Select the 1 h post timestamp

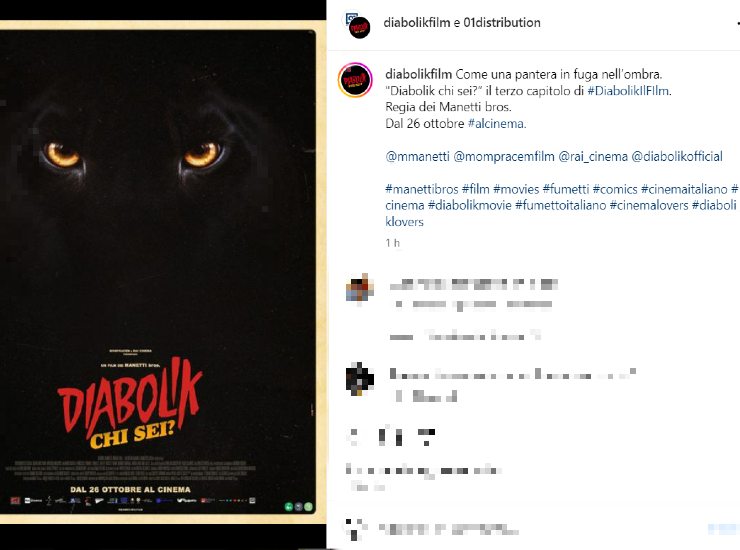coord(392,243)
